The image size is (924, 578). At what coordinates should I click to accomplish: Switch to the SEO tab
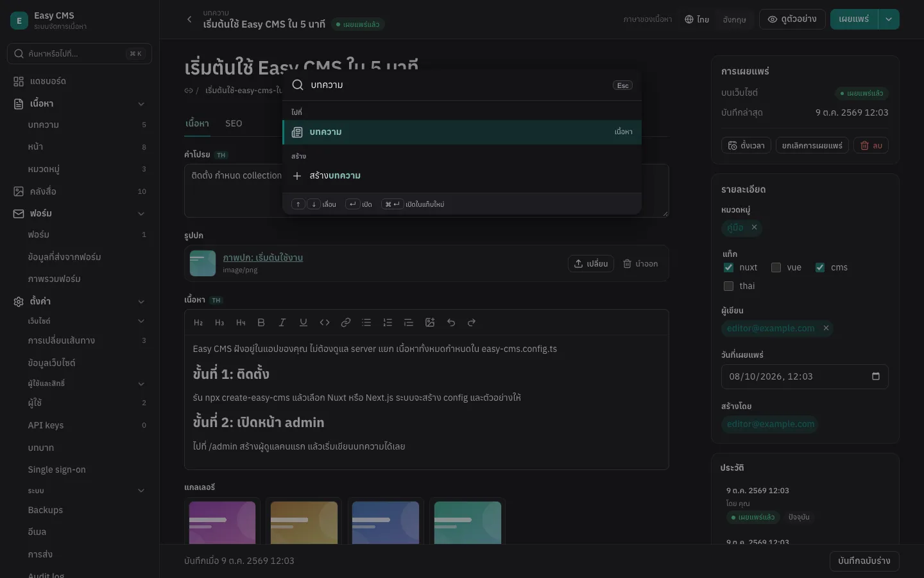coord(234,123)
